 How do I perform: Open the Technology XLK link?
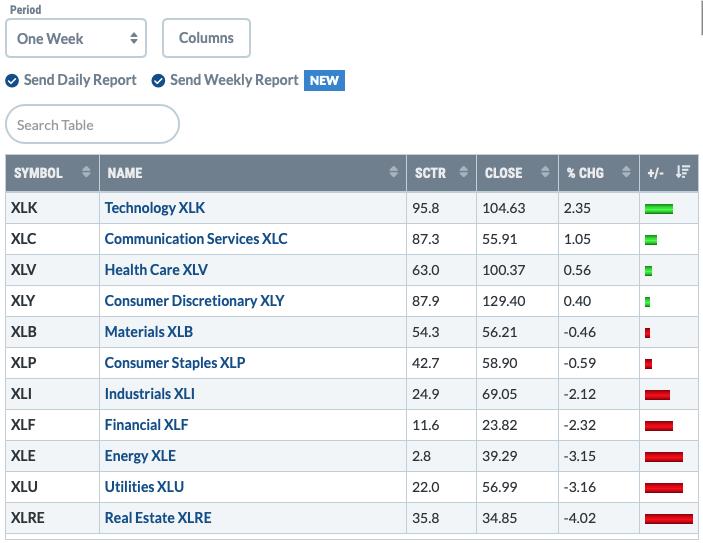click(155, 208)
